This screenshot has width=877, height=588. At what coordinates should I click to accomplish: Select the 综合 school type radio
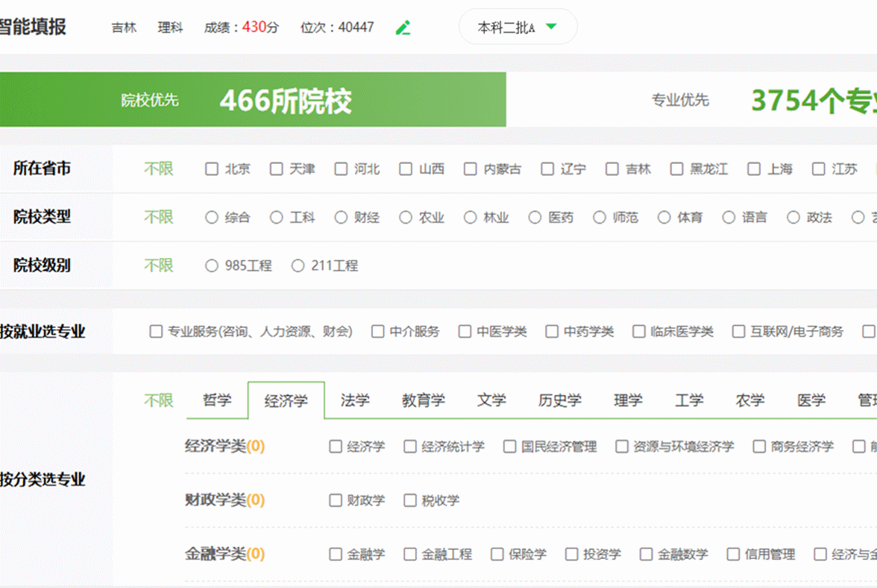coord(212,218)
